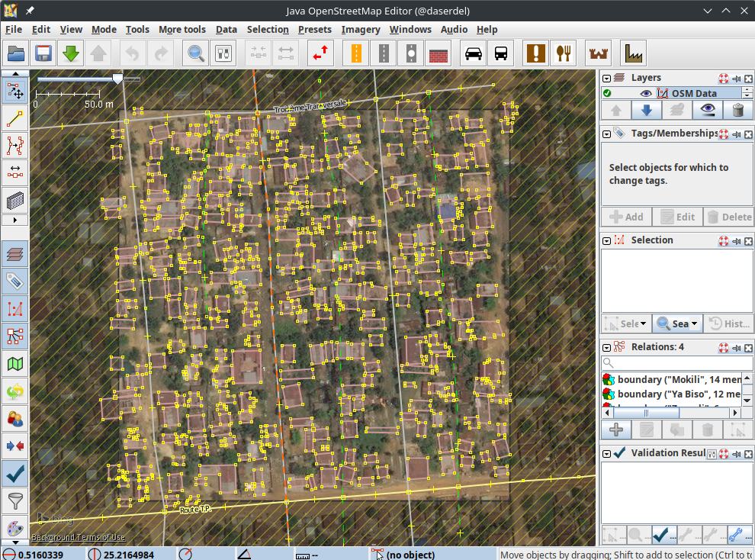Delete the active layer via trash icon
This screenshot has width=755, height=560.
click(737, 110)
